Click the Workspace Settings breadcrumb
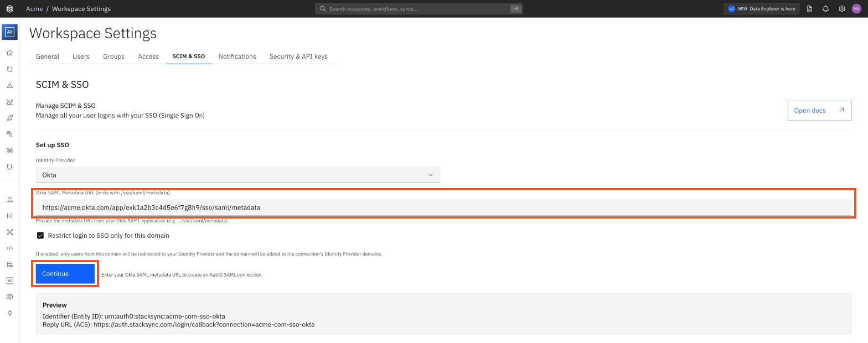Screen dimensions: 868x343 [81, 9]
